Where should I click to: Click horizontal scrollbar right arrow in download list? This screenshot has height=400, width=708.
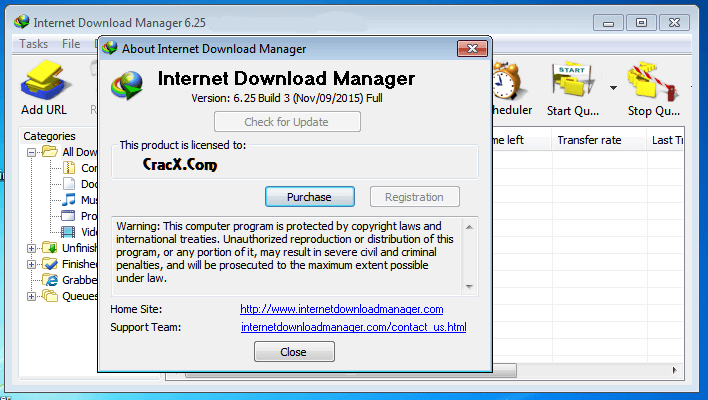[674, 370]
